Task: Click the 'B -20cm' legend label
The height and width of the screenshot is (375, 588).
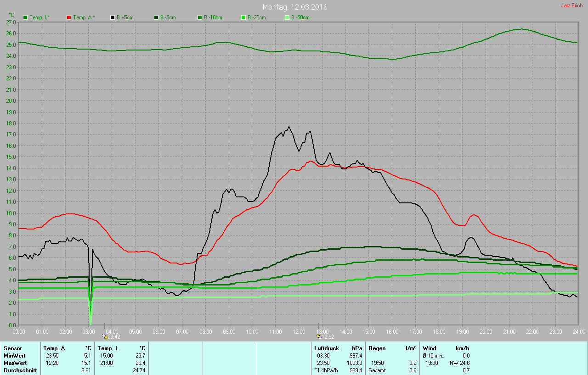Action: pos(257,17)
